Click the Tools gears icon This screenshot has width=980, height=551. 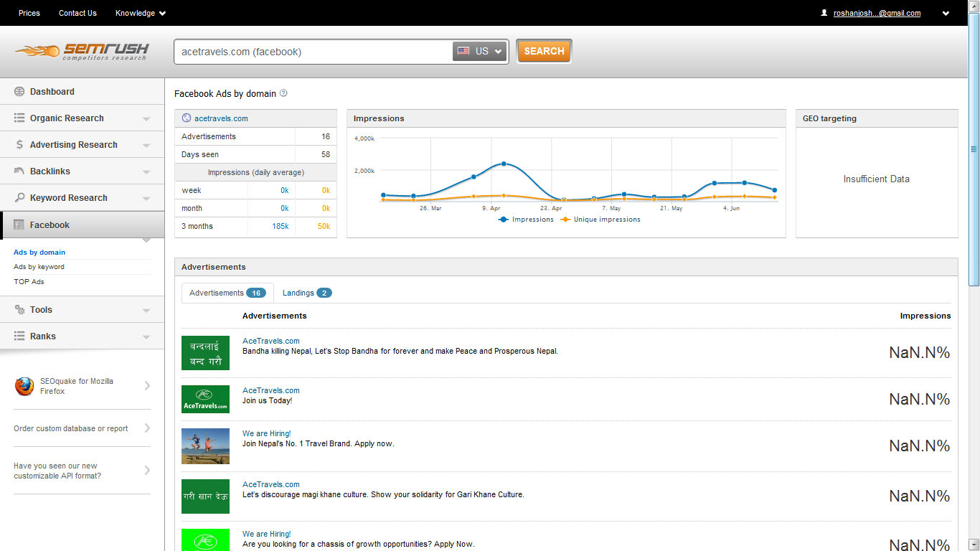coord(19,310)
